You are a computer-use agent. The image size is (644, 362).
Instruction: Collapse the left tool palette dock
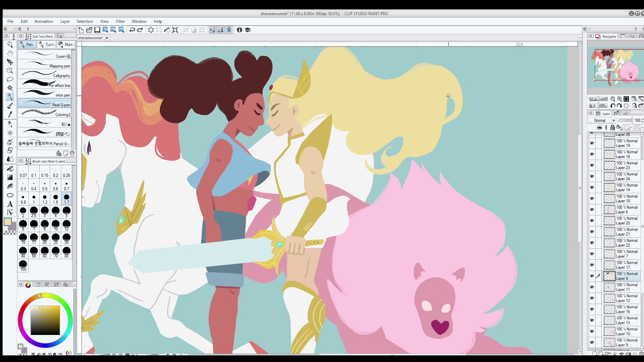click(x=5, y=29)
